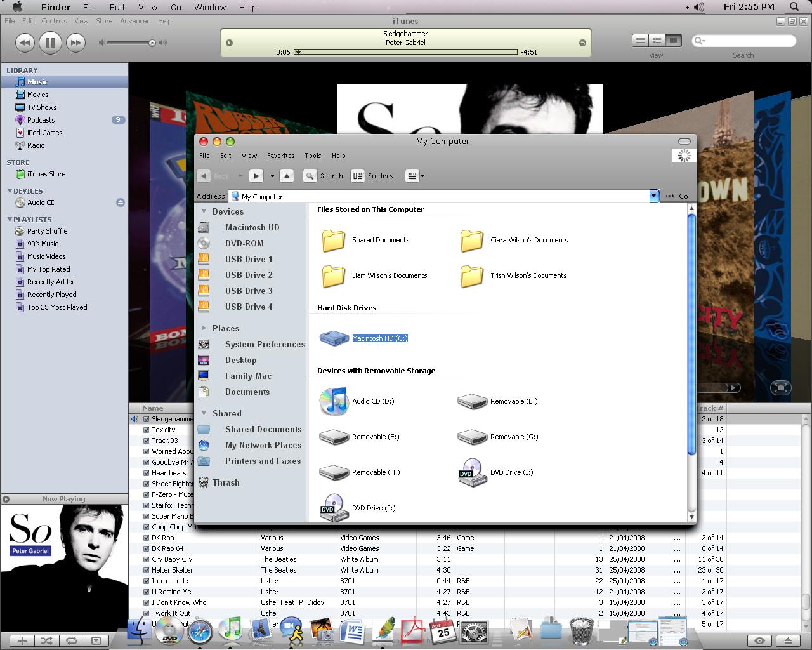Pause the song with the iTunes pause button
The width and height of the screenshot is (812, 650).
click(50, 43)
